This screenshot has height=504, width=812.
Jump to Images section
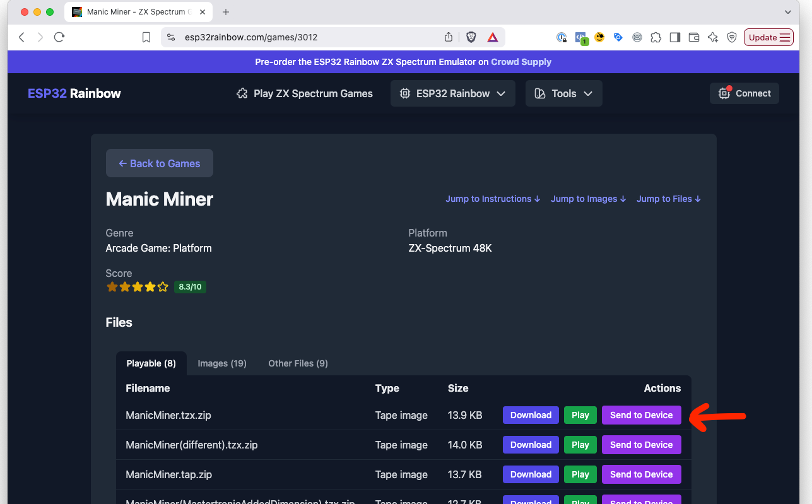coord(589,199)
